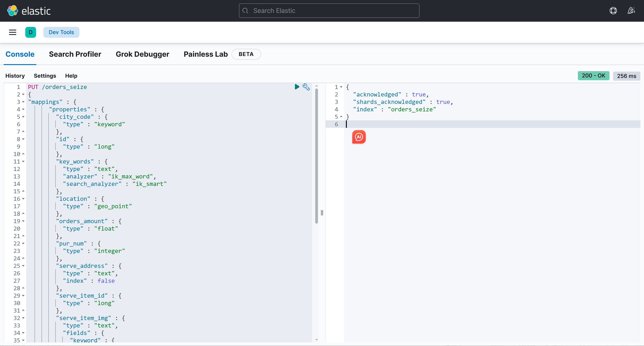
Task: Switch to the Console tab
Action: click(20, 54)
